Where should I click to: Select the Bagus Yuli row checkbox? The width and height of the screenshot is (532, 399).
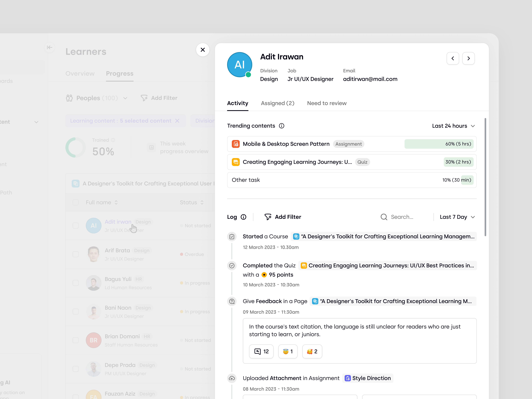click(75, 283)
